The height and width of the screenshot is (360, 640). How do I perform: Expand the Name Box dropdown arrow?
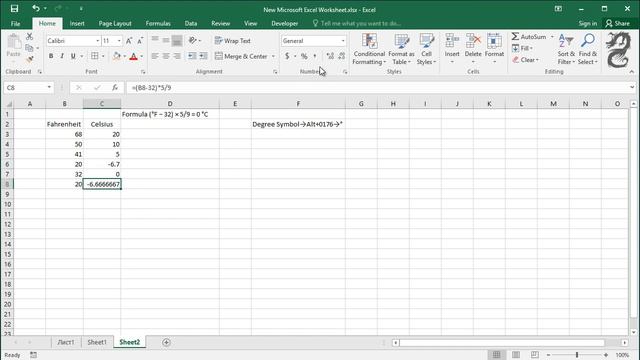49,87
